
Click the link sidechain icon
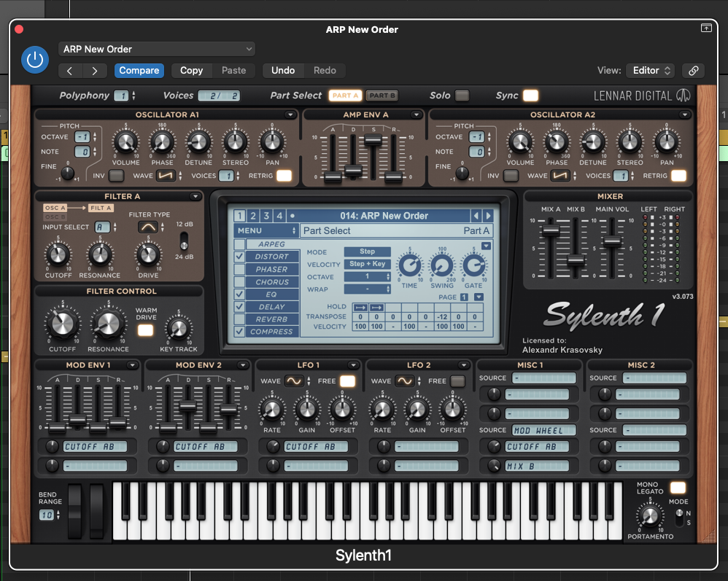(693, 71)
